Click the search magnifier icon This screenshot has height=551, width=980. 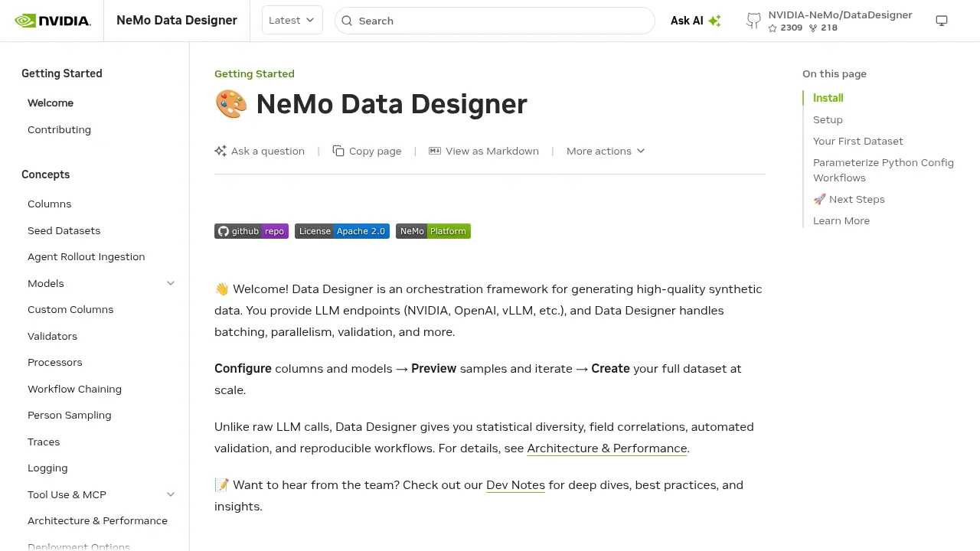click(x=347, y=21)
